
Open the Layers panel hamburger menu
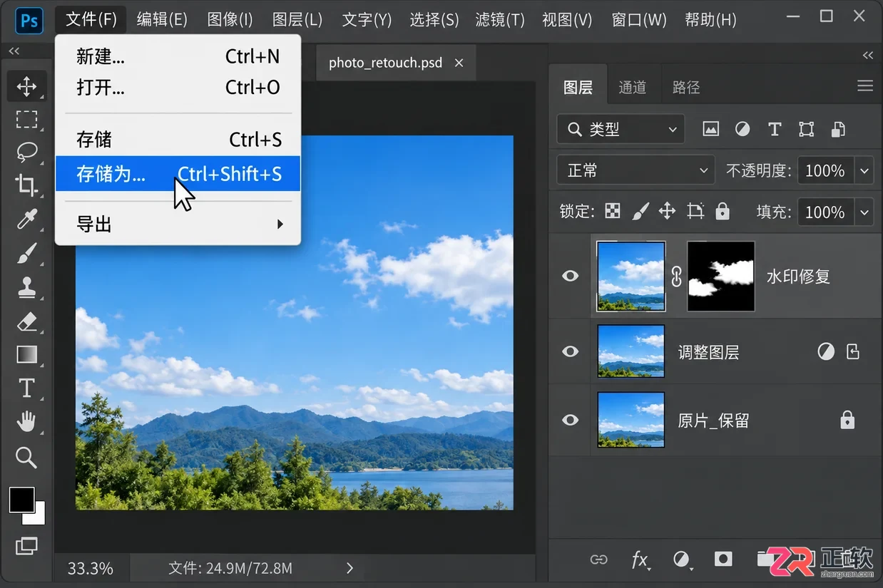(865, 86)
